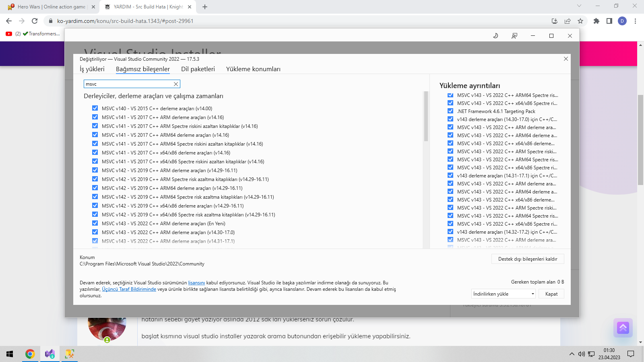Close the Hero Wars tab
This screenshot has width=644, height=362.
93,7
